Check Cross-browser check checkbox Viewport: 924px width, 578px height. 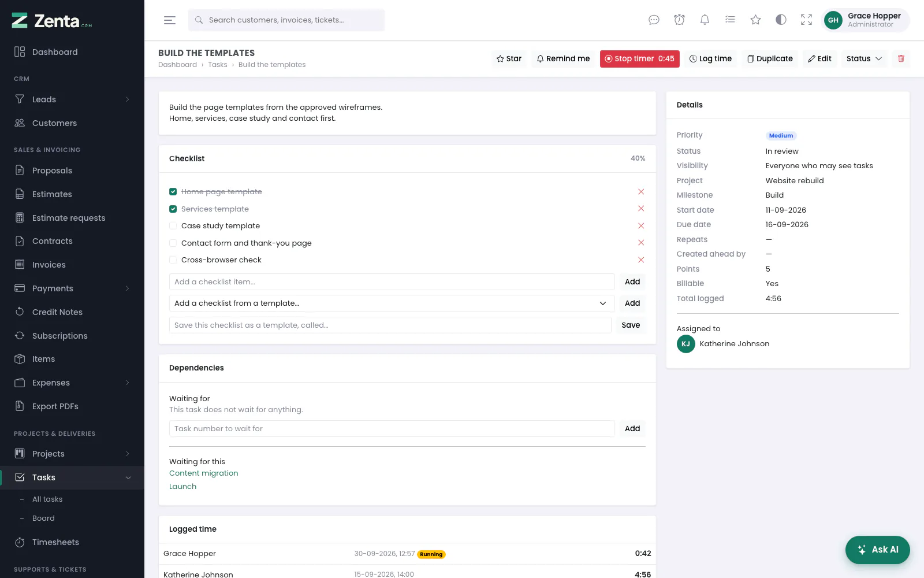173,260
